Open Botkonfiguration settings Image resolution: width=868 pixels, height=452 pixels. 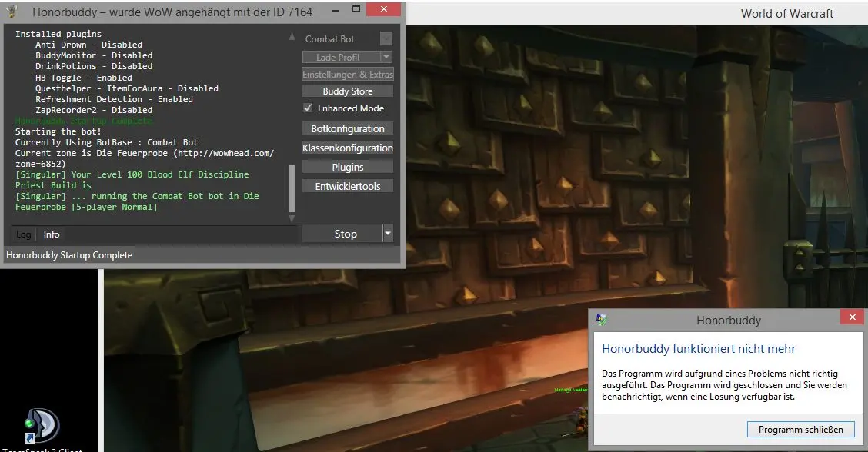348,128
